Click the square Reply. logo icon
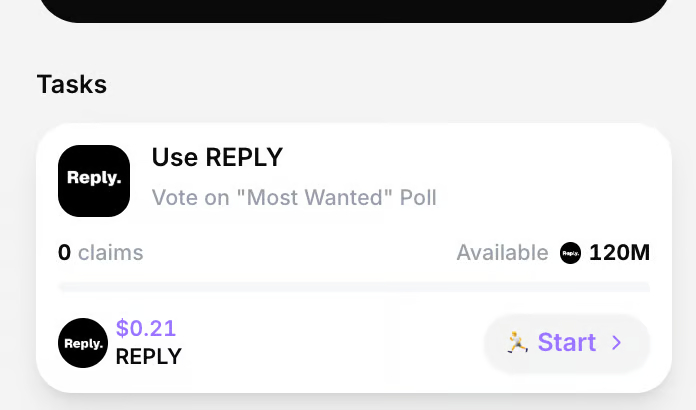This screenshot has width=696, height=410. [x=94, y=181]
